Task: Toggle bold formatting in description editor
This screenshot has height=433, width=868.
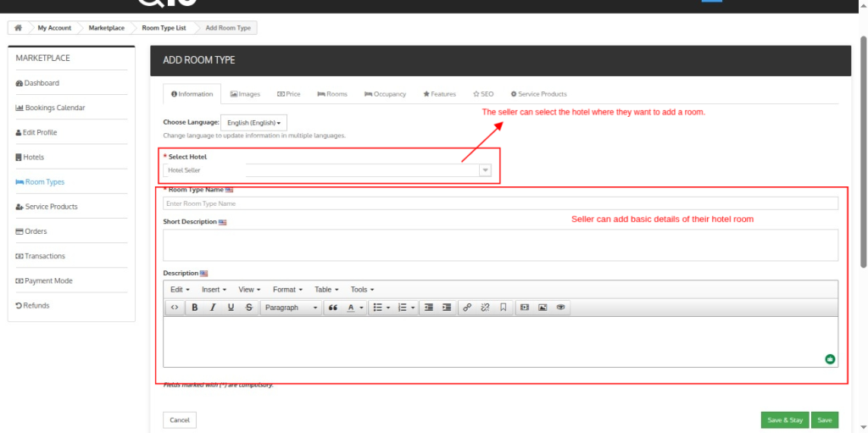Action: click(x=195, y=308)
